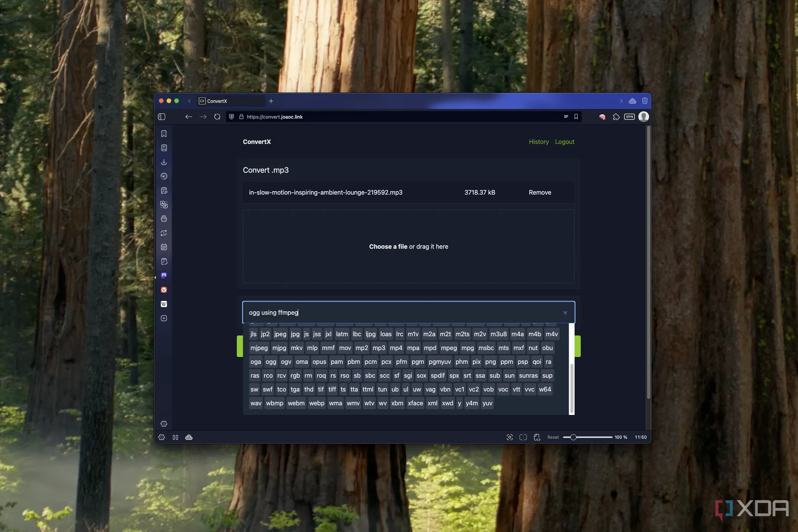Click the Logout link
The image size is (798, 532).
(565, 142)
